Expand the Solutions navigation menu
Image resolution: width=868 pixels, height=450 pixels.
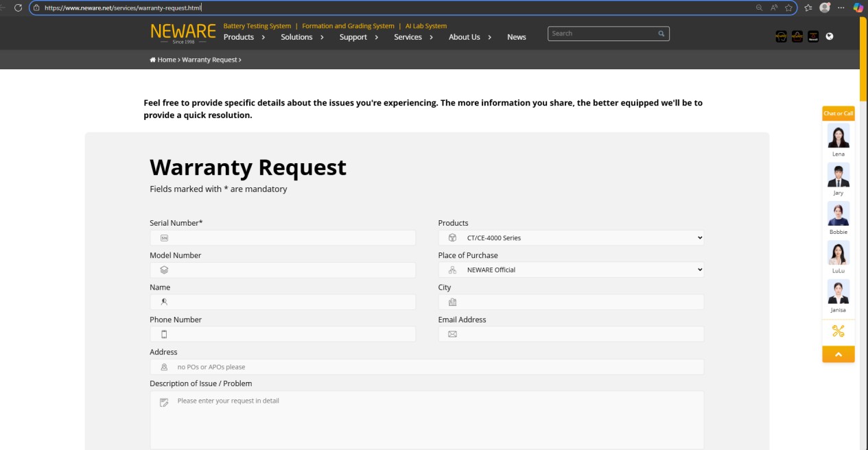point(302,37)
